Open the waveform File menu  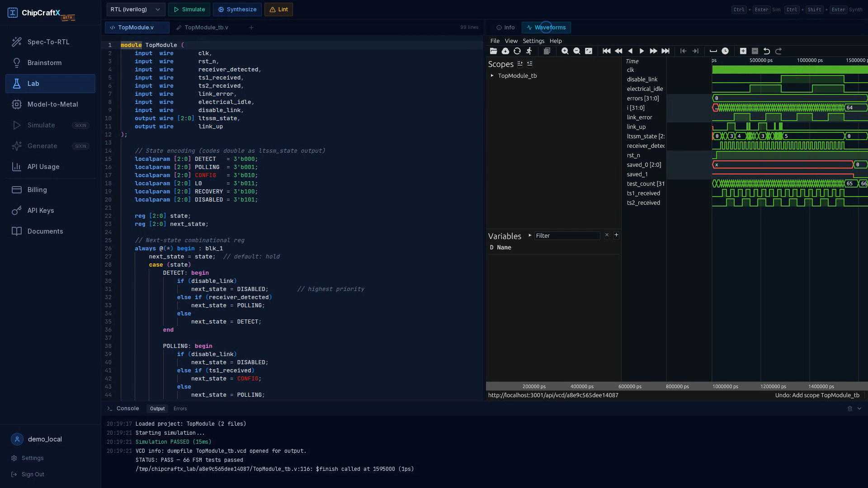pyautogui.click(x=495, y=41)
